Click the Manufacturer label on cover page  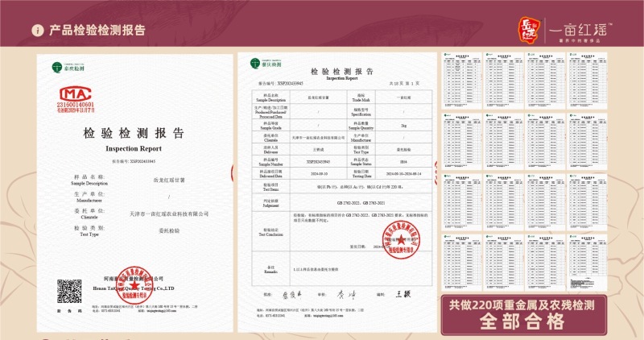point(89,201)
